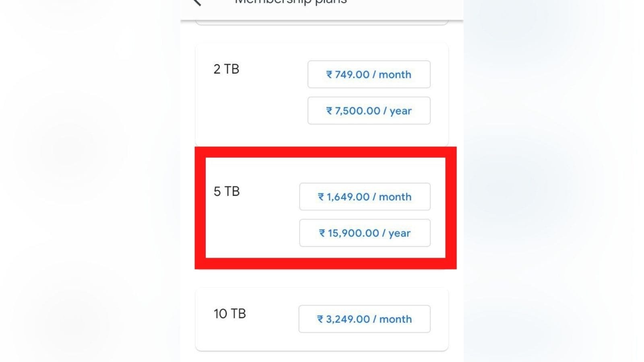Screen dimensions: 644x362
Task: Click the rupee symbol on the ₹1,649.00 button
Action: [x=321, y=197]
